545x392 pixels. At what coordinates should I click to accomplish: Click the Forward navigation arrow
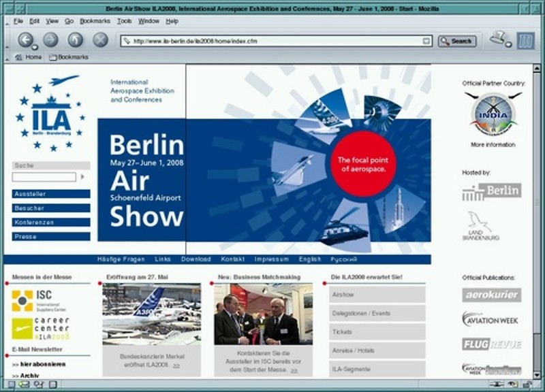point(50,40)
